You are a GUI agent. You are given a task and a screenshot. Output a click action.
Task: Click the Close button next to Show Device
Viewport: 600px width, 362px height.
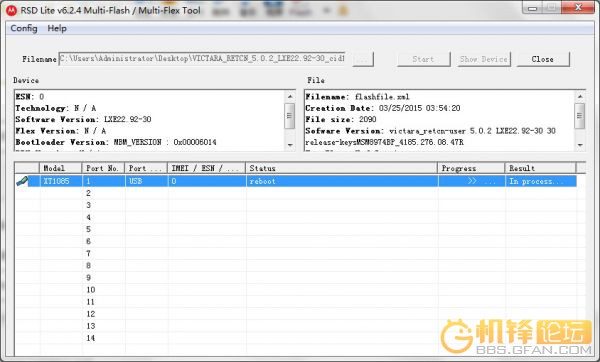[543, 59]
